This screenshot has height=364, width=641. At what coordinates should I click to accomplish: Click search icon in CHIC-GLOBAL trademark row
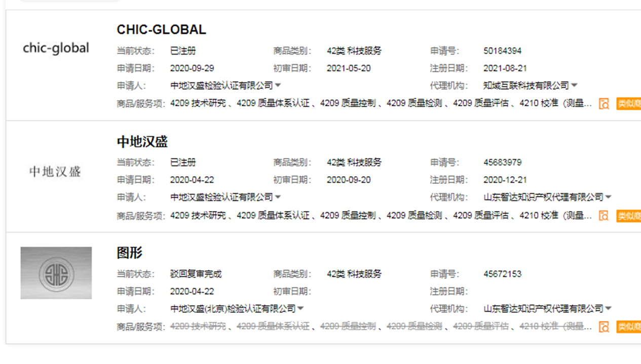(x=604, y=104)
